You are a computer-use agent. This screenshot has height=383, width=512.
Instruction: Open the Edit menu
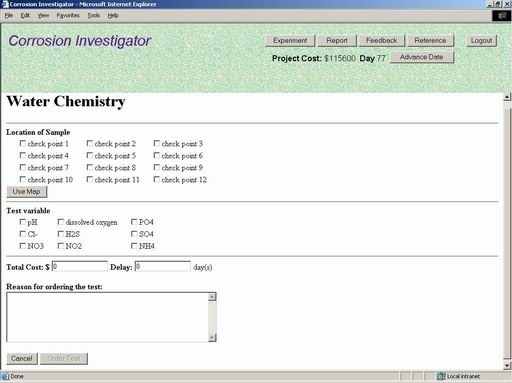coord(25,15)
